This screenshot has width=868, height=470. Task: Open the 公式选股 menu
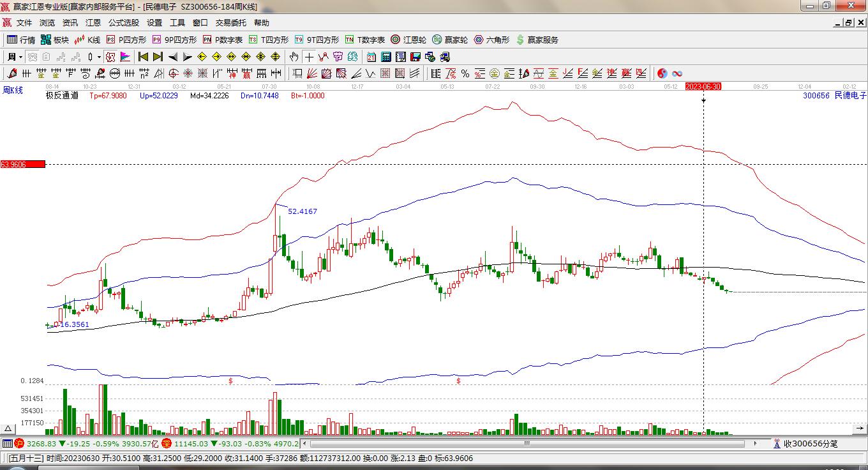[124, 23]
